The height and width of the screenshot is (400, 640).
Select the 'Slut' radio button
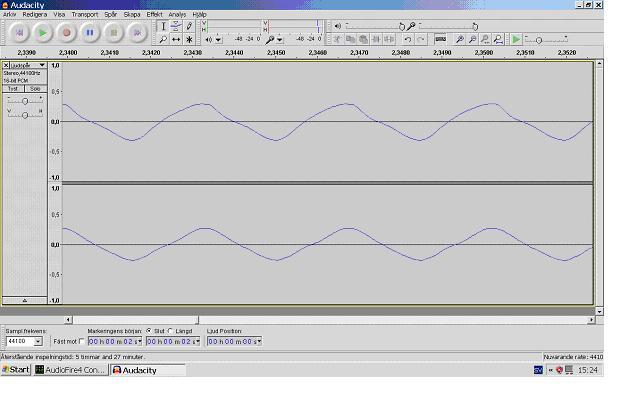point(149,331)
